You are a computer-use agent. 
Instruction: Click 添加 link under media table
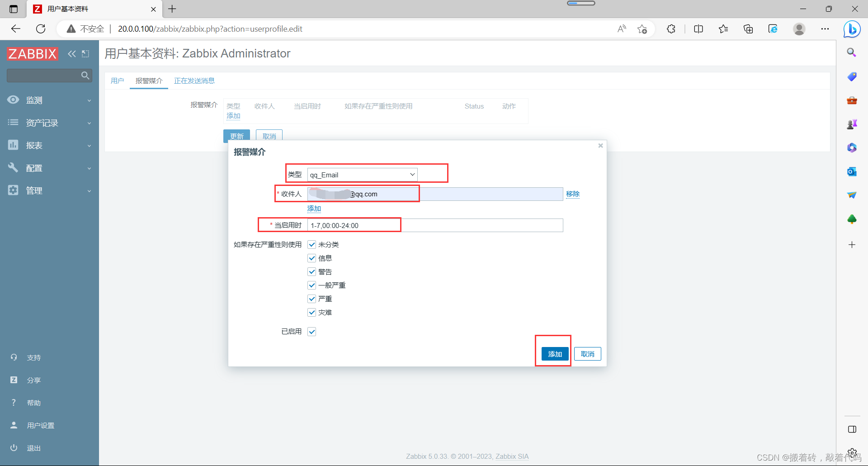point(233,116)
